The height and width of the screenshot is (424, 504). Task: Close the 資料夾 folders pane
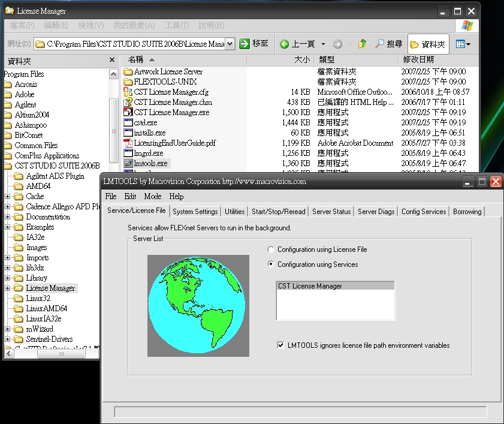click(112, 60)
